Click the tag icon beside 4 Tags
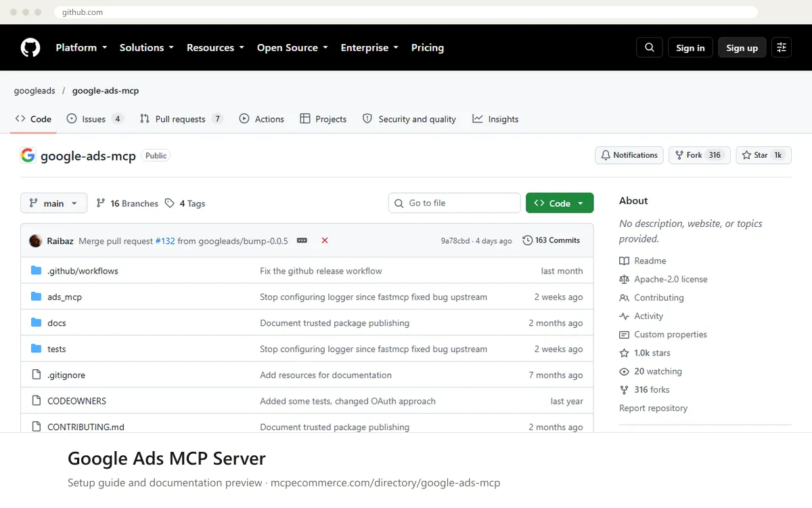 coord(169,203)
